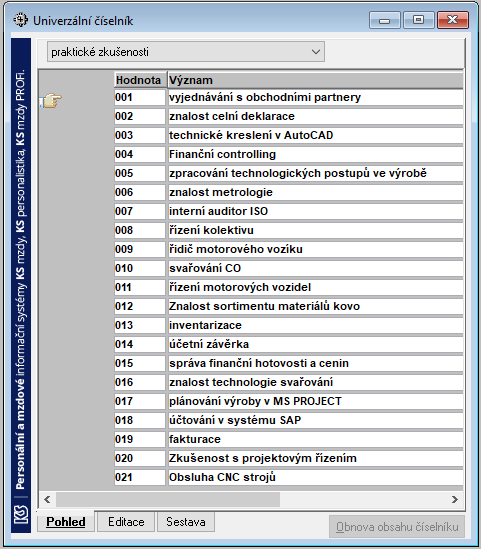Screen dimensions: 481x549
Task: Select 'znalost technologie svařování' cell
Action: pyautogui.click(x=315, y=382)
